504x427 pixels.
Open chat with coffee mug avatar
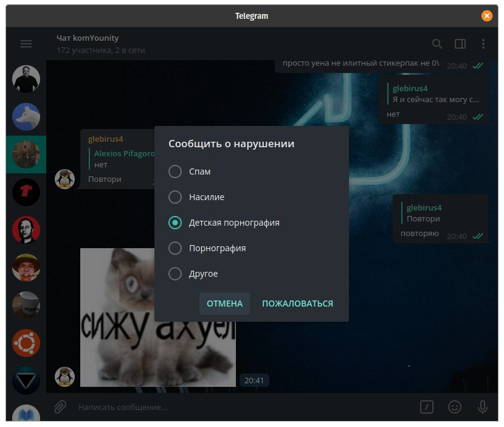coord(26,305)
